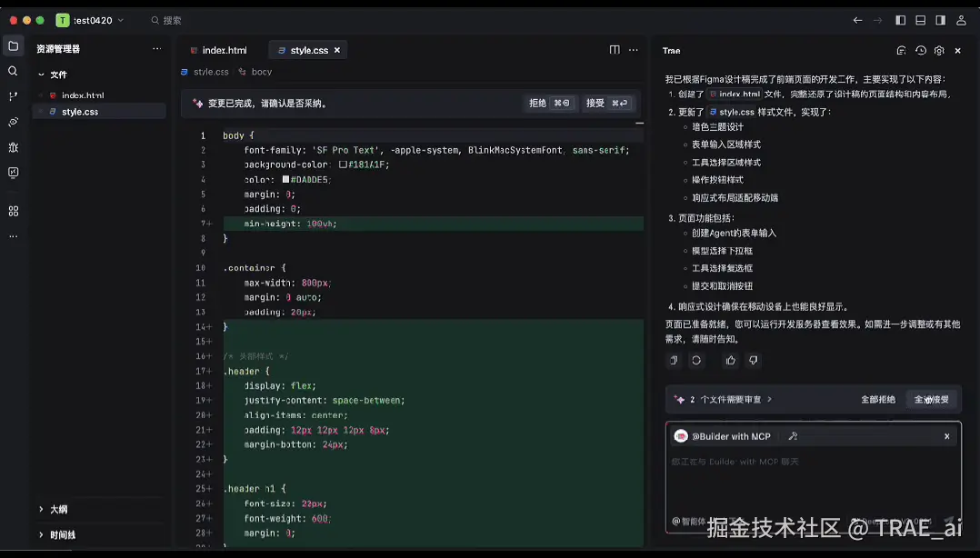The height and width of the screenshot is (558, 980).
Task: Open the explorer panel more-actions ellipsis
Action: click(157, 49)
